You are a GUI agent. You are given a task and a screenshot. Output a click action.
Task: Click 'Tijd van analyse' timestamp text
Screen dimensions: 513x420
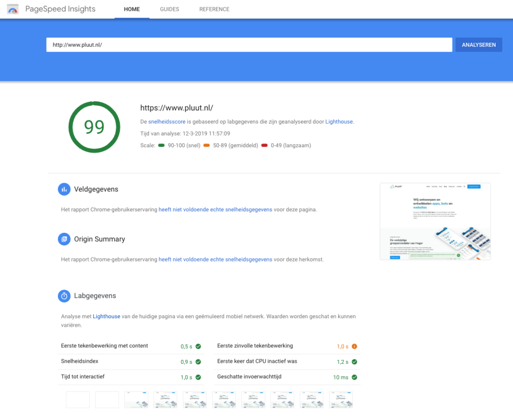(x=185, y=133)
